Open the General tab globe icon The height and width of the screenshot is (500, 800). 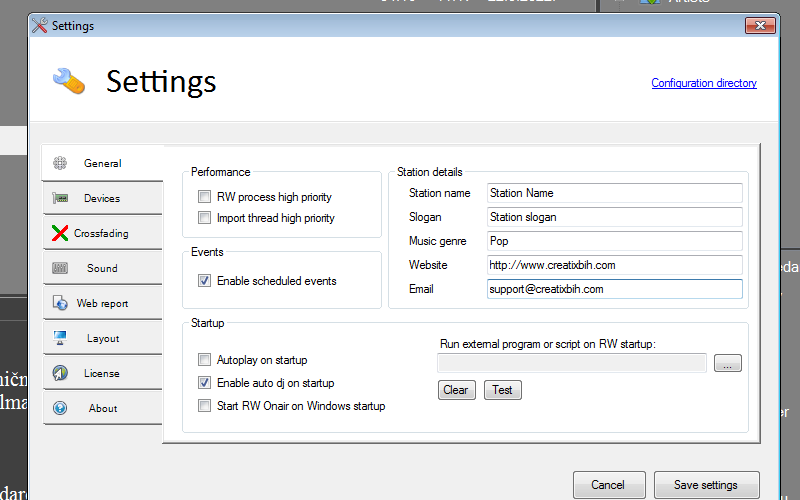60,163
